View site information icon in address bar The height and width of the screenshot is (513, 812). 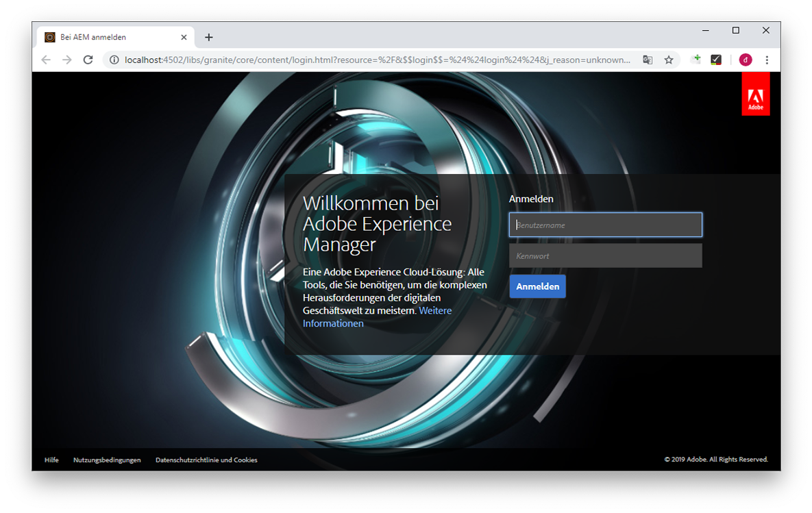[114, 60]
